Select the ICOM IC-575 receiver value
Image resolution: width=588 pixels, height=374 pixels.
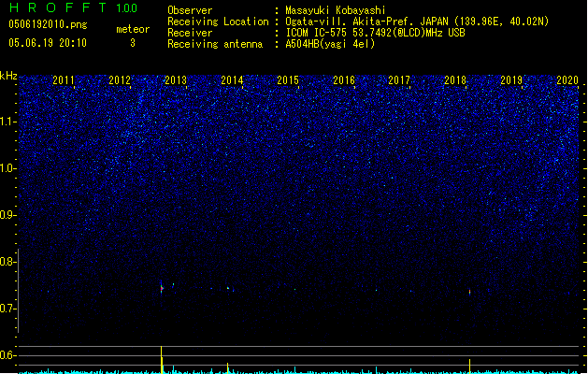375,33
